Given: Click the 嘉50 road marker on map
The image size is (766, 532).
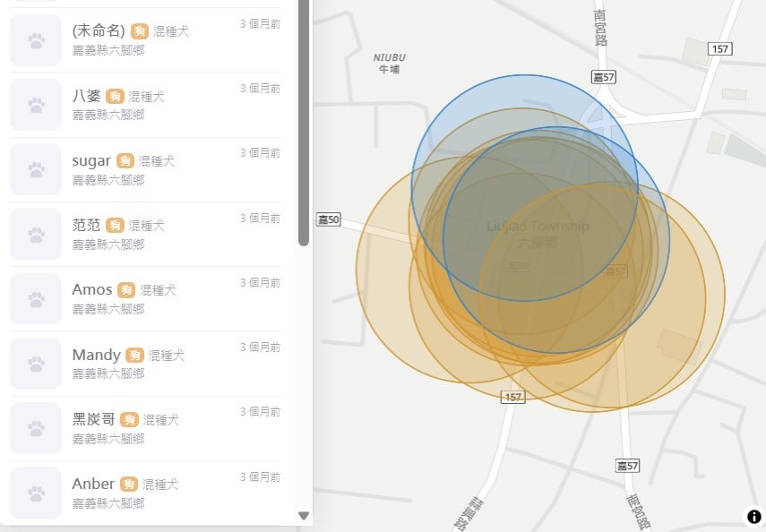Looking at the screenshot, I should (x=328, y=219).
